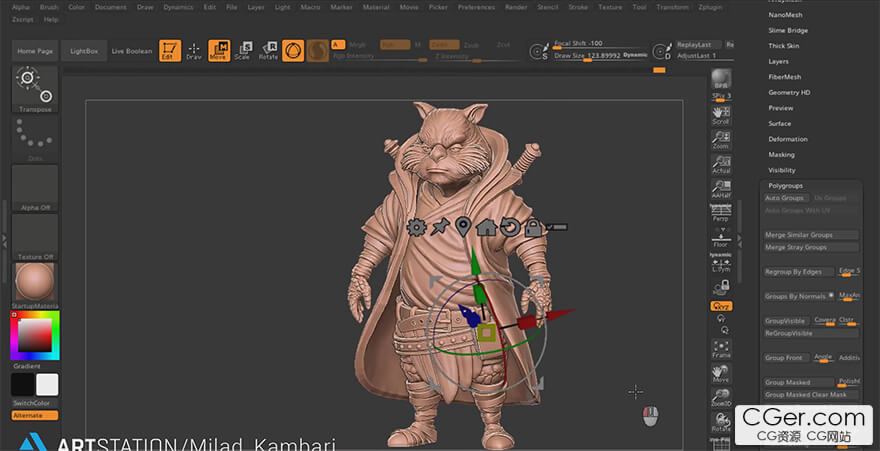Click Merge Stray Groups
880x451 pixels.
click(810, 247)
